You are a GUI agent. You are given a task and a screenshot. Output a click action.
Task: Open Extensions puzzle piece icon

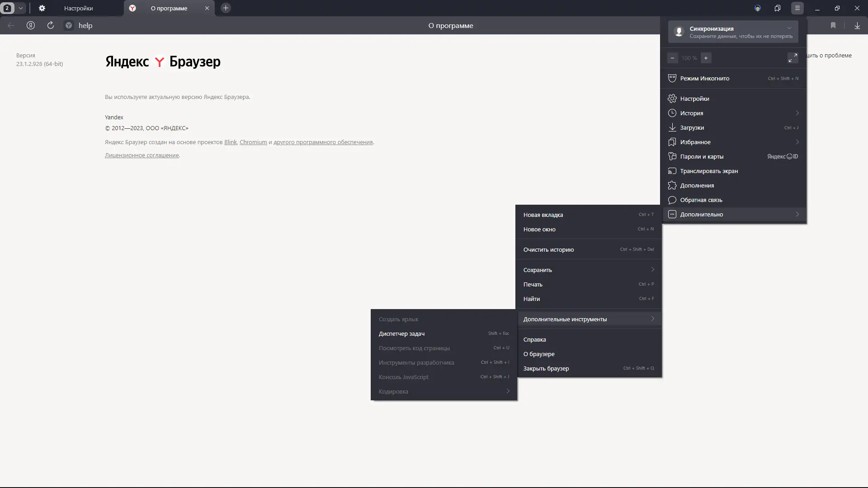(x=672, y=185)
